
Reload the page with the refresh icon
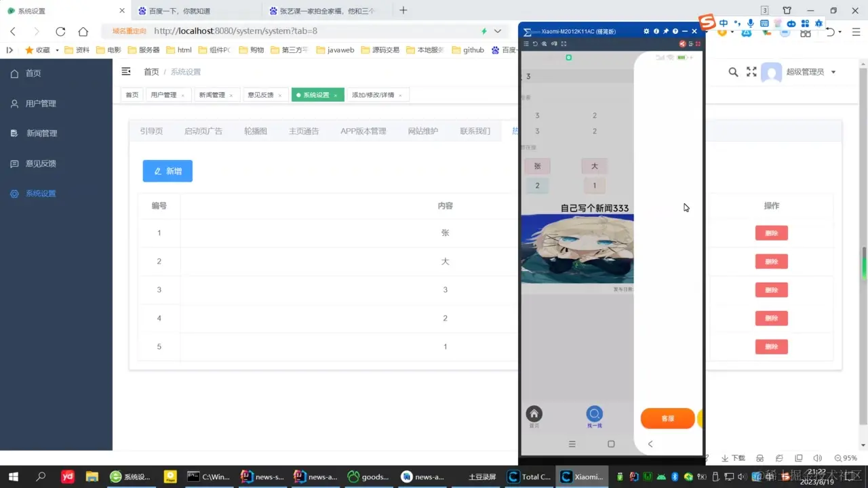(60, 31)
